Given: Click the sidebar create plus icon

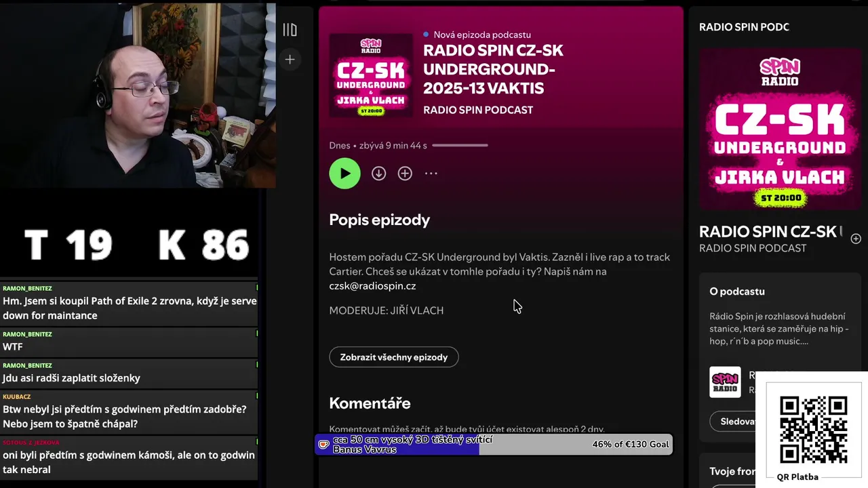Looking at the screenshot, I should point(290,60).
